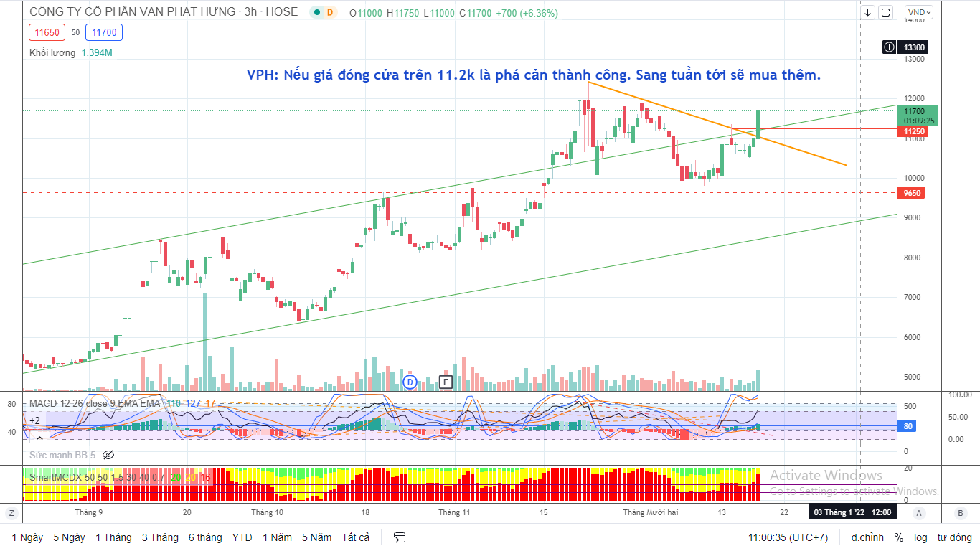The image size is (980, 551).
Task: Click the blue VPH annotation text
Action: click(534, 75)
